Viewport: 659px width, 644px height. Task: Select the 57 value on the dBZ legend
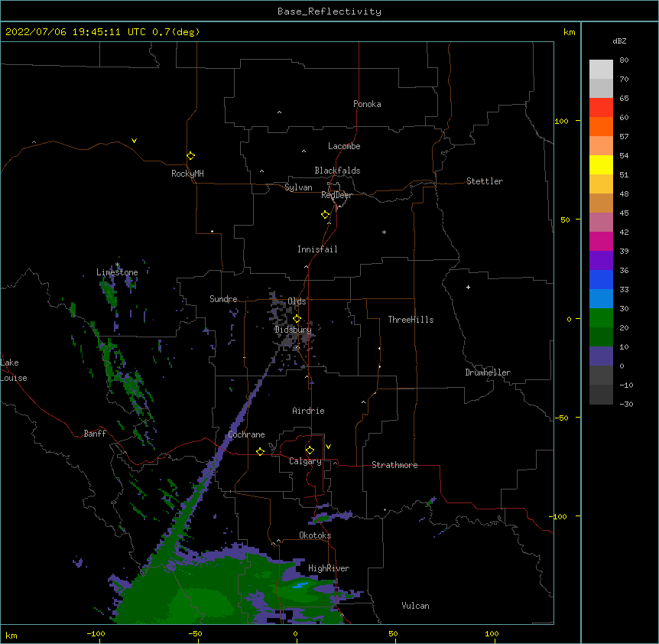click(x=624, y=137)
